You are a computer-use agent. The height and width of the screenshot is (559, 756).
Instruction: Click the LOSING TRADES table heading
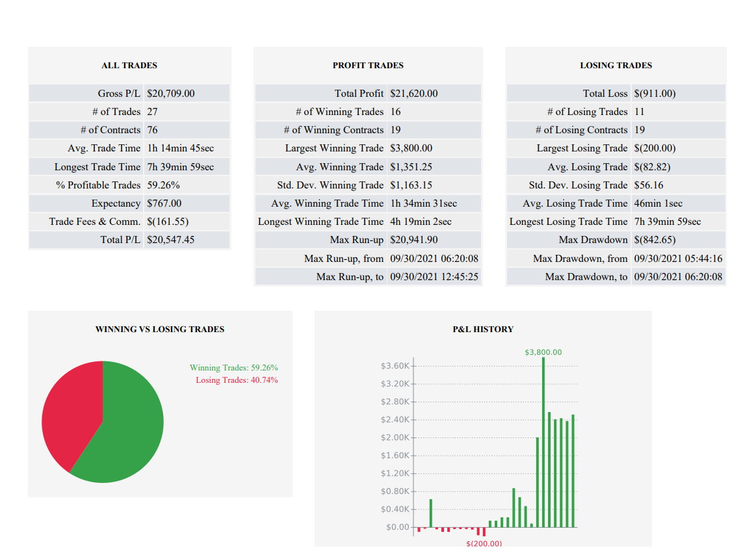pyautogui.click(x=616, y=65)
